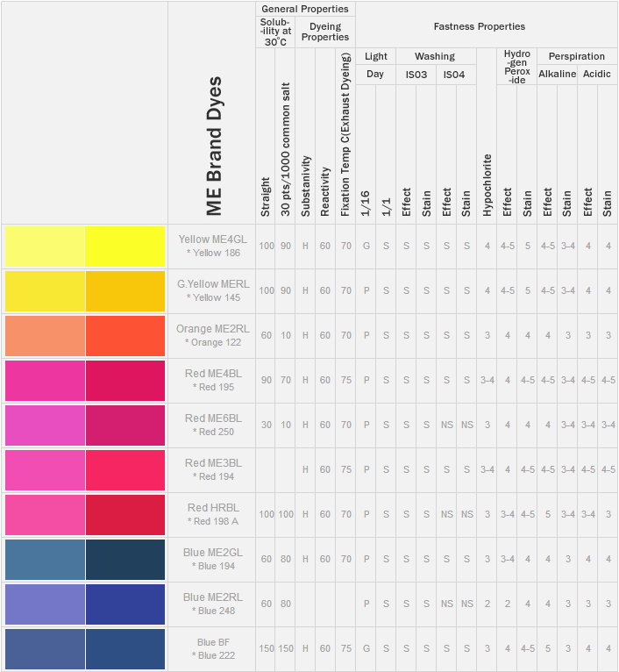The height and width of the screenshot is (672, 619).
Task: Click the 'Reactivity' column header
Action: [x=325, y=191]
